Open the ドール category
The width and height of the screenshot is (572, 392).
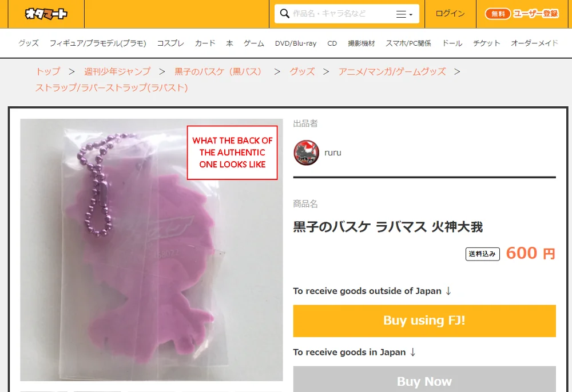[x=452, y=43]
